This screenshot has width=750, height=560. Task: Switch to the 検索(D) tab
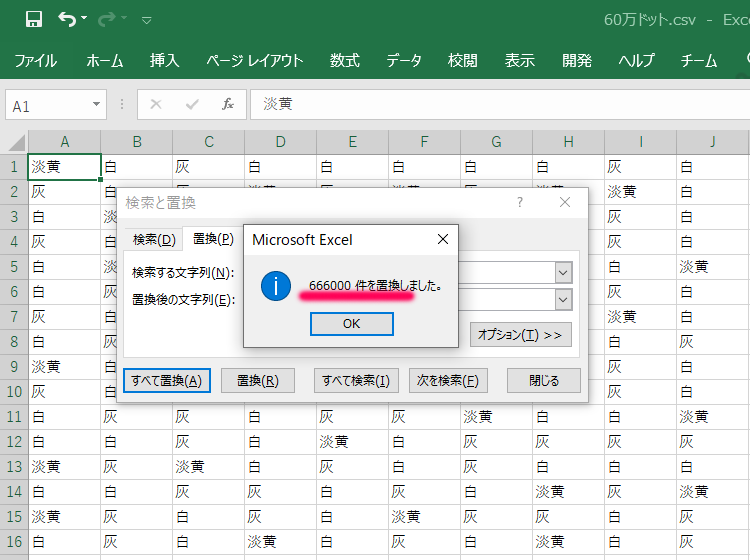[154, 239]
